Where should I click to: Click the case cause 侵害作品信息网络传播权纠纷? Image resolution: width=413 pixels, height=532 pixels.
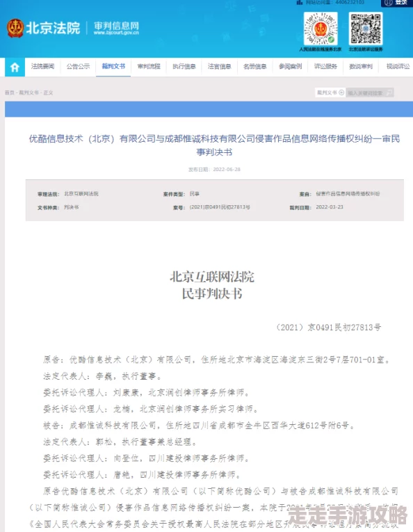click(x=348, y=194)
